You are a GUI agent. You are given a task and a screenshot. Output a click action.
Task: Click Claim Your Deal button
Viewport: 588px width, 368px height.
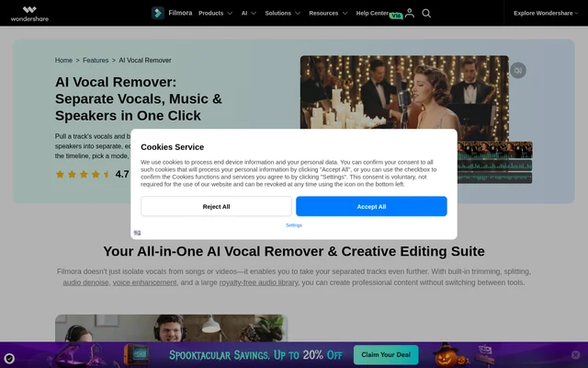(x=386, y=355)
